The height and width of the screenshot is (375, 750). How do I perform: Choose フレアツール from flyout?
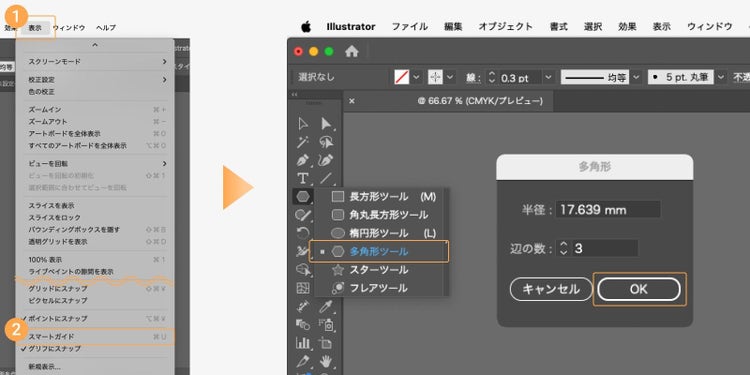[x=381, y=288]
